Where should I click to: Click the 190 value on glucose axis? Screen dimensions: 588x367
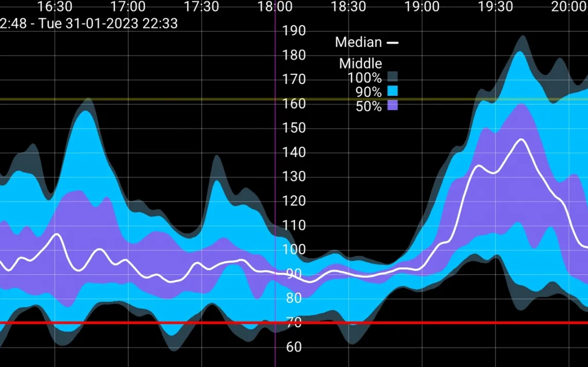[x=294, y=31]
